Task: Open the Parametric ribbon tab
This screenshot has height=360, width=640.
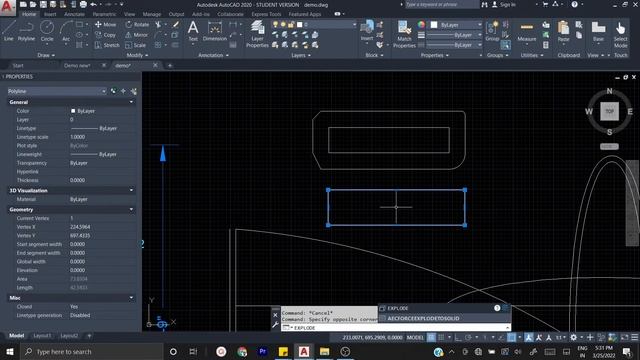Action: [104, 14]
